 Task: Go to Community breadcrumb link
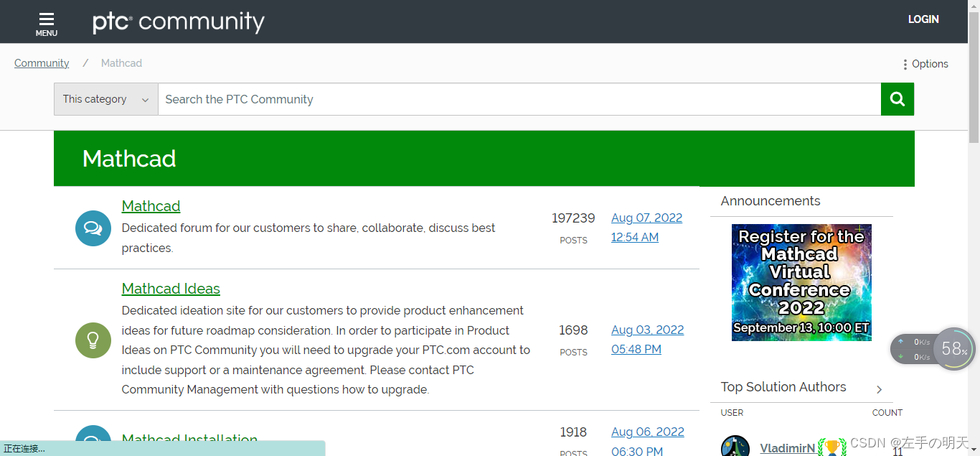(x=42, y=63)
